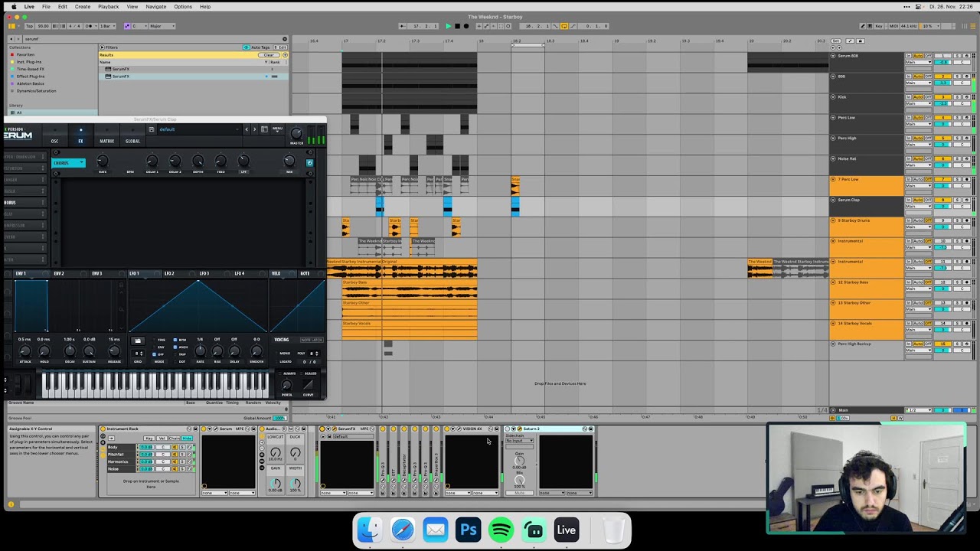Click the Instrument Rack Key button
980x551 pixels.
(x=149, y=439)
